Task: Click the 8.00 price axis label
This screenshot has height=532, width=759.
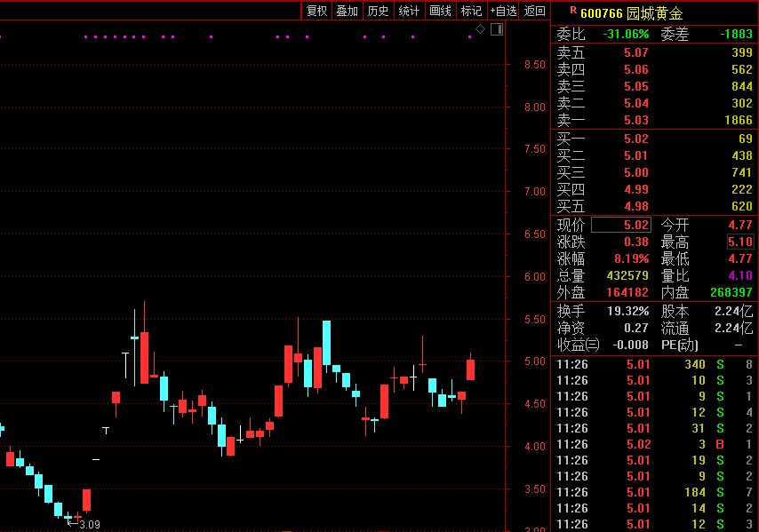Action: point(534,107)
